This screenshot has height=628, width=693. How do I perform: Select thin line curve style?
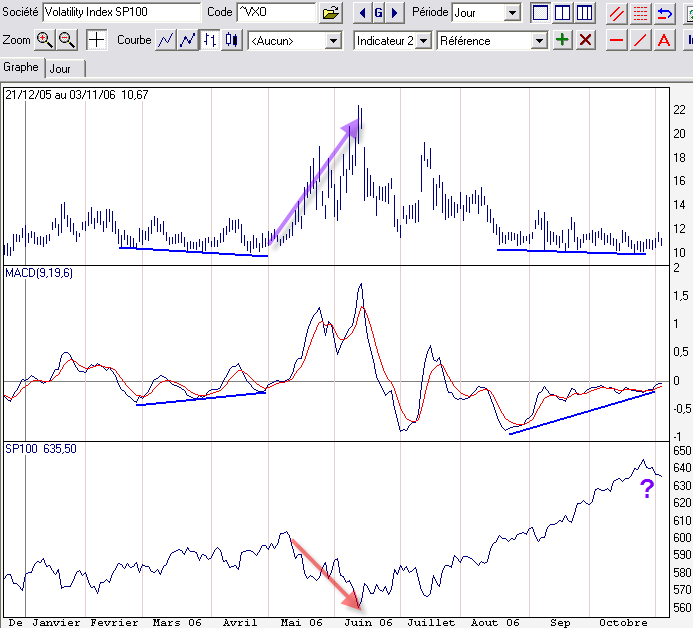tap(166, 41)
